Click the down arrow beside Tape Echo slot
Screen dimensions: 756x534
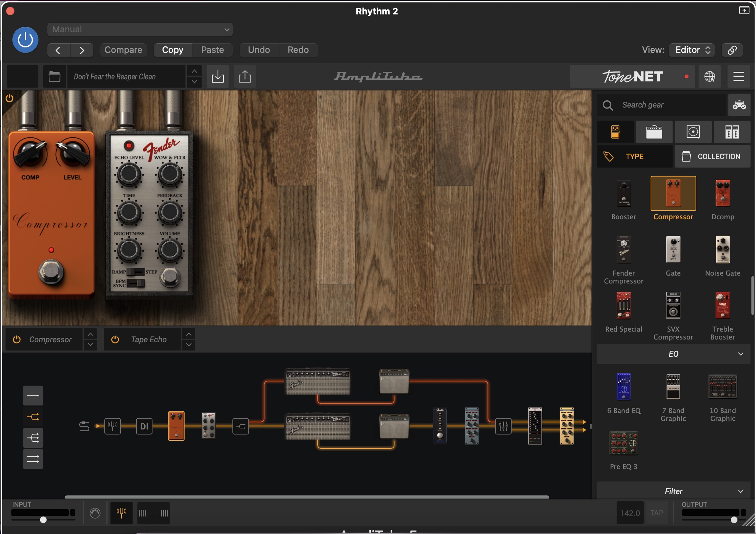189,345
